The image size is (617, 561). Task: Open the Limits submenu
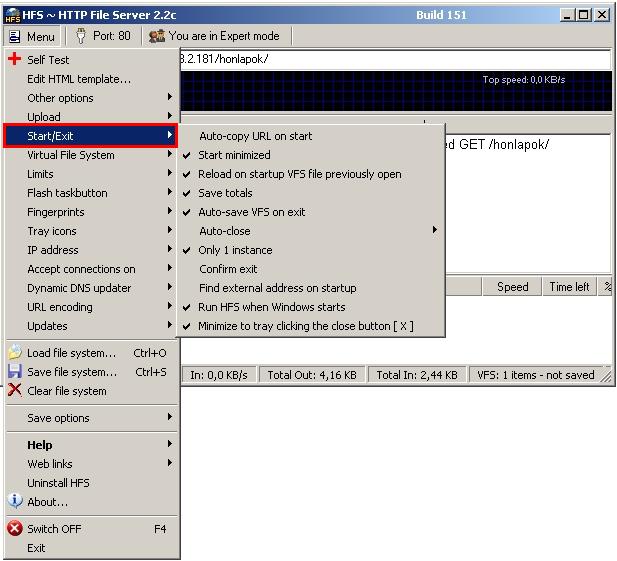click(x=91, y=174)
